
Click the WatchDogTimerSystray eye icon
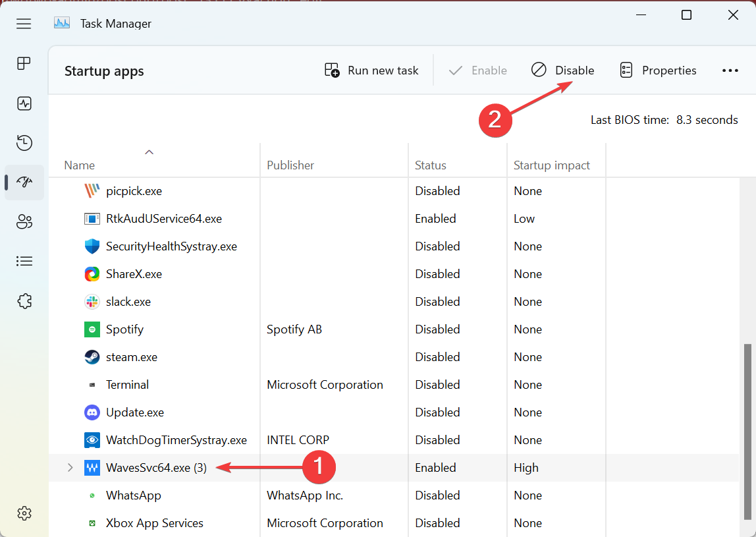92,440
